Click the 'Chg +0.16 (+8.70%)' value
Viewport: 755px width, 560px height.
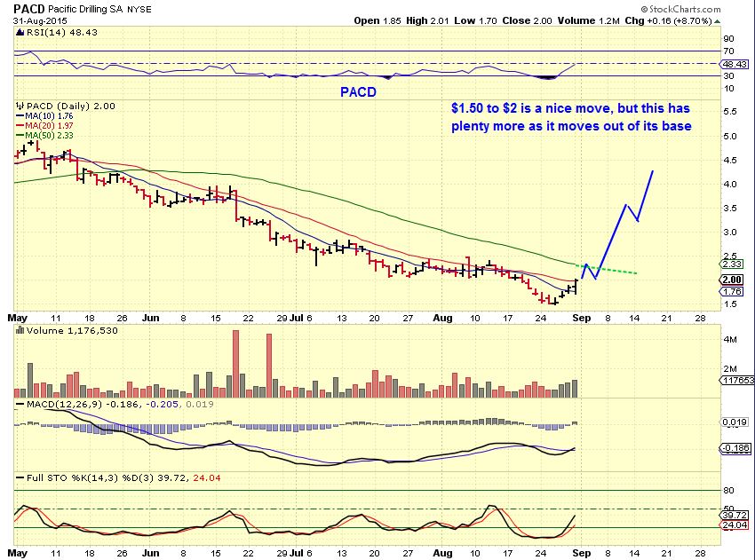(x=668, y=20)
